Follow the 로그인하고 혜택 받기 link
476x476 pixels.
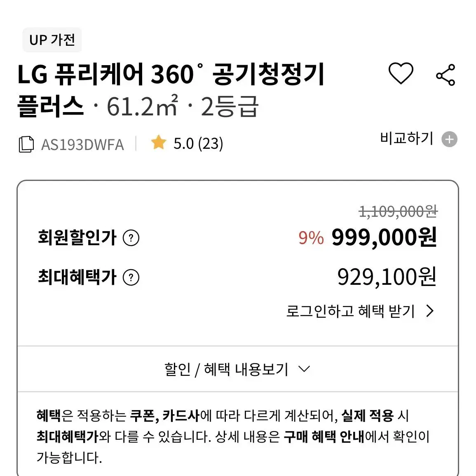point(350,311)
